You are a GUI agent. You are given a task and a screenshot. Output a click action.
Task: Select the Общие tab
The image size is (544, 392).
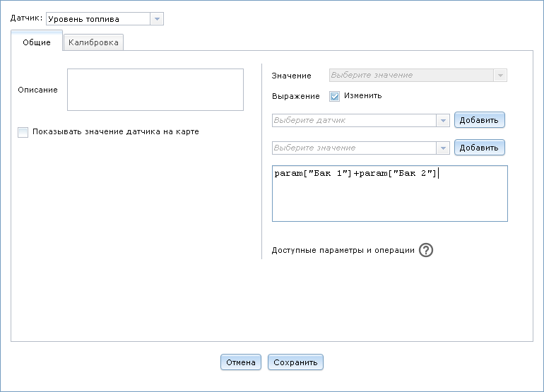point(37,43)
